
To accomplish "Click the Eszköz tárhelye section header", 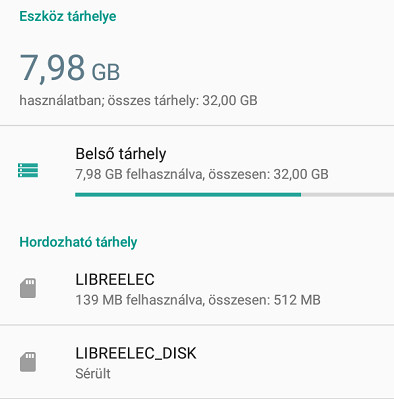I will click(x=68, y=16).
